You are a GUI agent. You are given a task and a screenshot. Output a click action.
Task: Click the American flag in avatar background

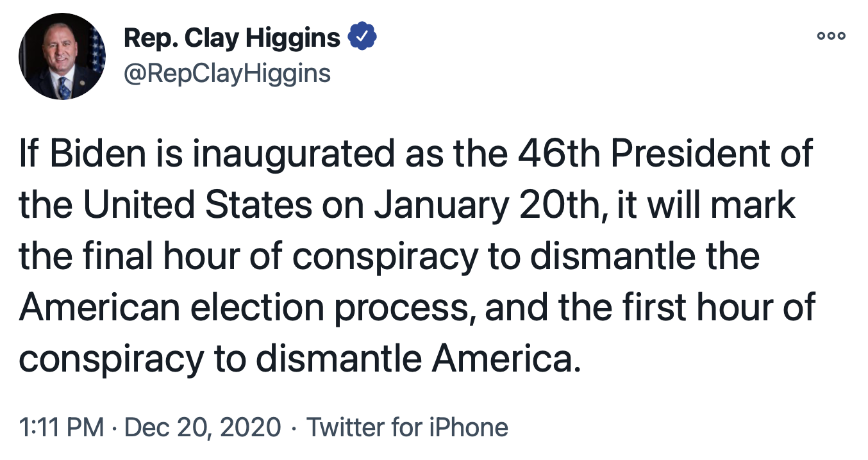[96, 51]
